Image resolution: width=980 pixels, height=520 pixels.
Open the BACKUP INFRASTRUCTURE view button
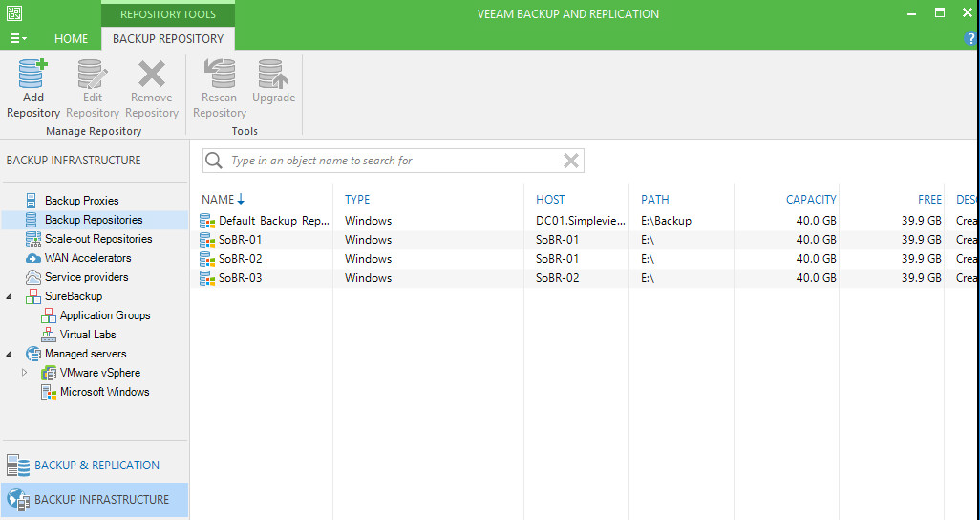point(96,500)
